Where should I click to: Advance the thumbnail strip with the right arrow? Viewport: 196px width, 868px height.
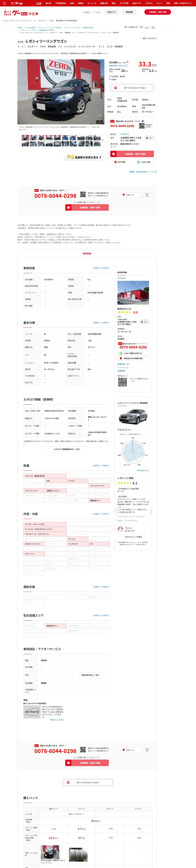(103, 140)
